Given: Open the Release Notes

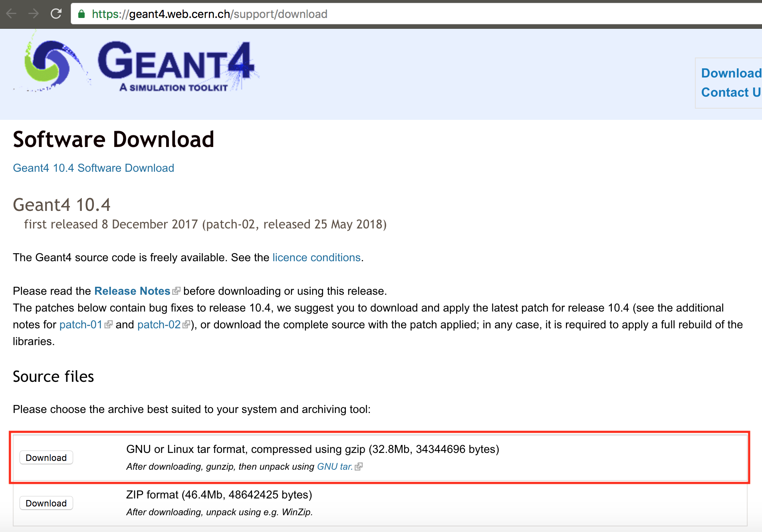Looking at the screenshot, I should [x=132, y=291].
